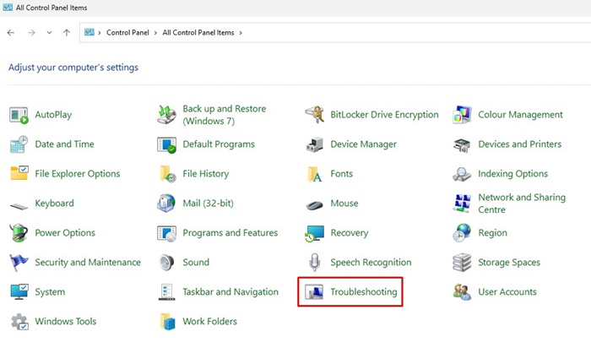Expand chevron after All Control Panel Items
Screen dimensions: 591x364
241,33
